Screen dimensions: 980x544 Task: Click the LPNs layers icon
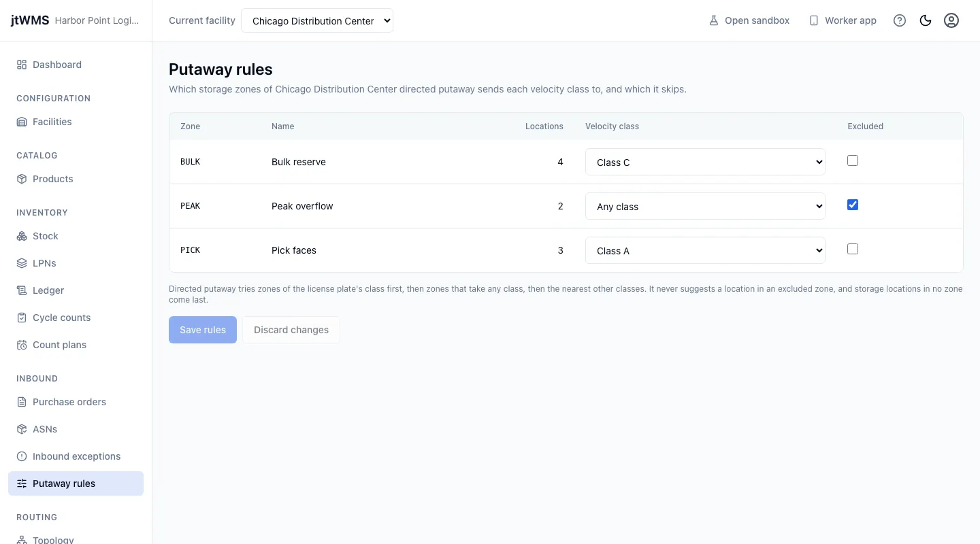pyautogui.click(x=22, y=263)
